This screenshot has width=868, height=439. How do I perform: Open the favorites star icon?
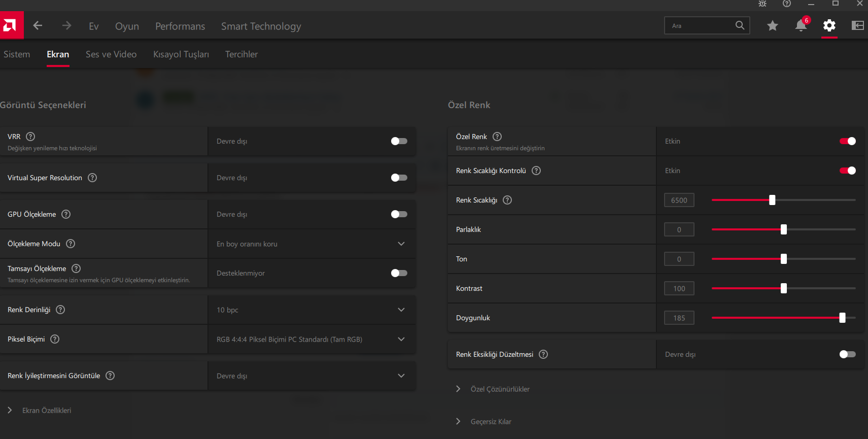pos(772,25)
